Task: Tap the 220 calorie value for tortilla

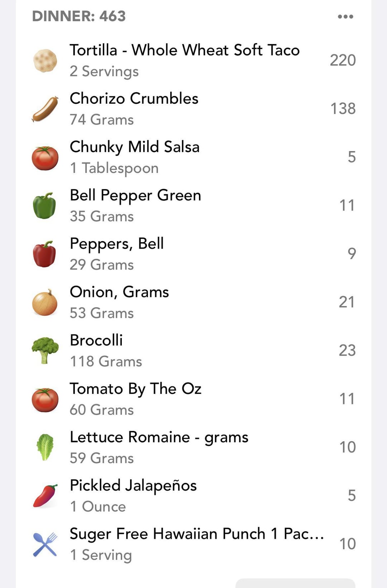Action: point(343,60)
